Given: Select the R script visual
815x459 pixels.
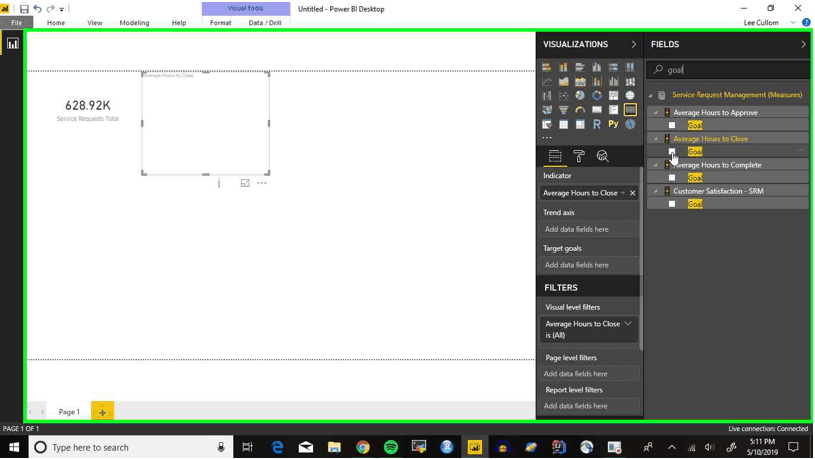Looking at the screenshot, I should [597, 124].
